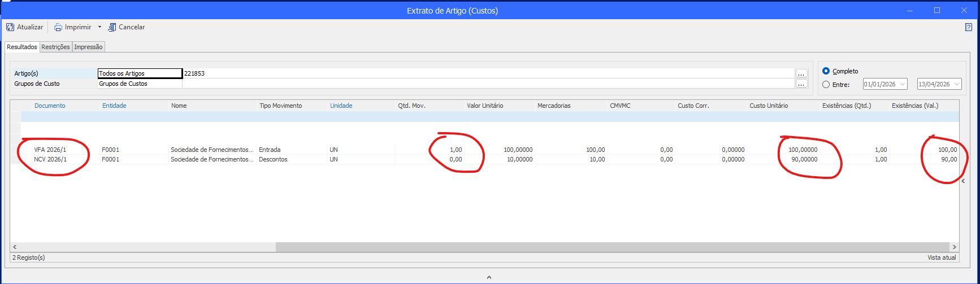Select the NCV 2026/1 document row
980x284 pixels.
[50, 159]
